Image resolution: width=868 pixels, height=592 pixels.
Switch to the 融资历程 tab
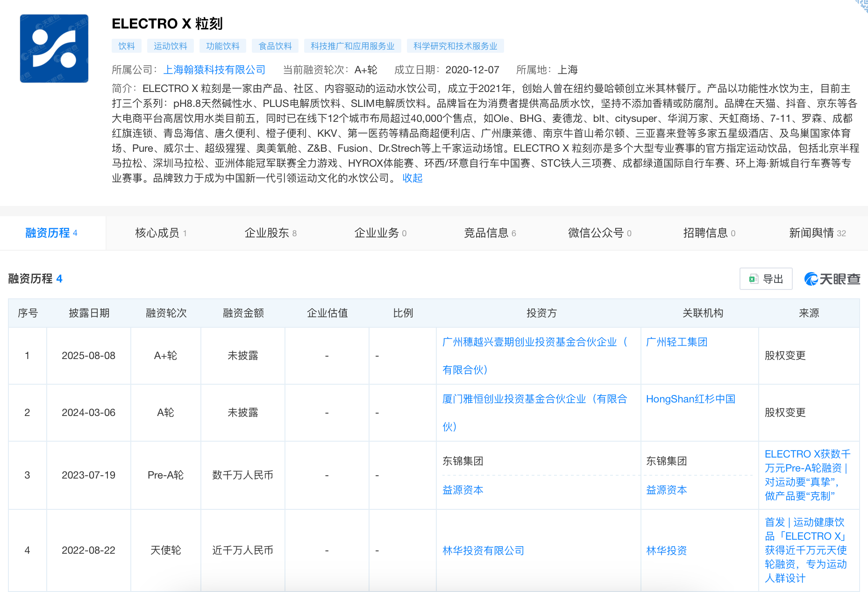52,233
